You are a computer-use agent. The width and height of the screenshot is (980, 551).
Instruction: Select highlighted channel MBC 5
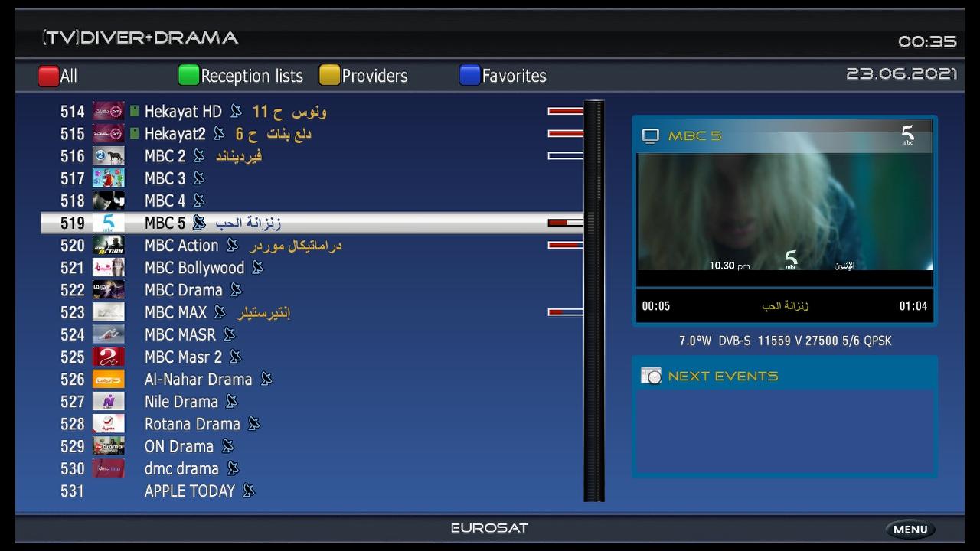[312, 223]
